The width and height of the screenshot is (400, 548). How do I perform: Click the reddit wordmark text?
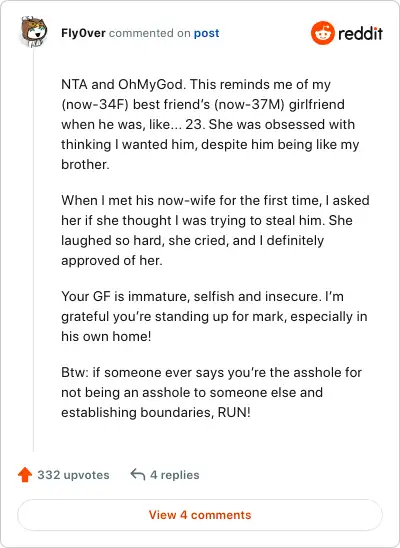click(361, 34)
